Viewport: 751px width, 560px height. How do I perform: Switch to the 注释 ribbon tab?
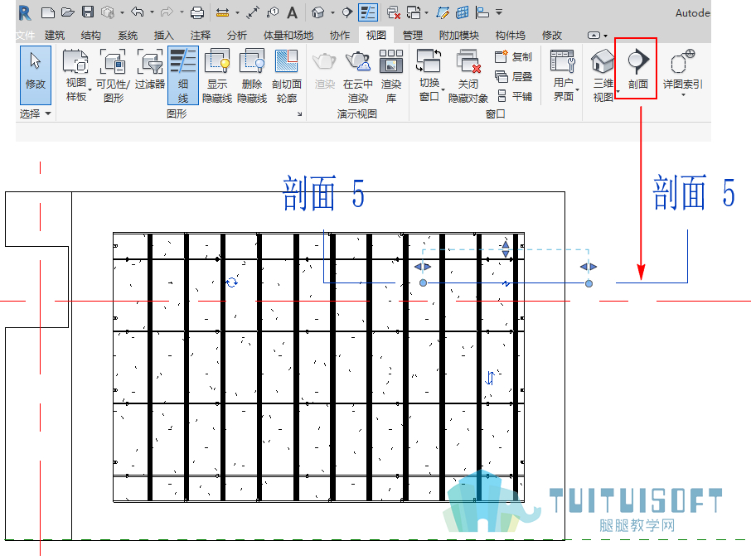[201, 35]
